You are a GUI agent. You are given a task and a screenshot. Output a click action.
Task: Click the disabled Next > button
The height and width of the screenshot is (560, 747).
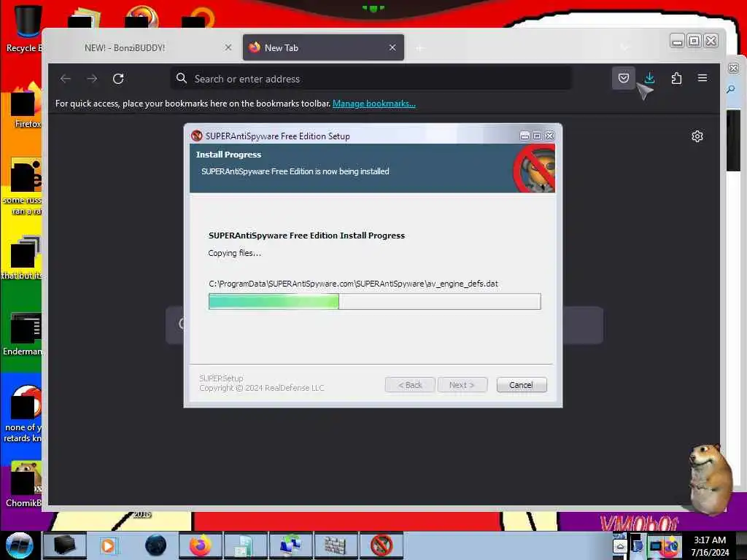coord(462,385)
